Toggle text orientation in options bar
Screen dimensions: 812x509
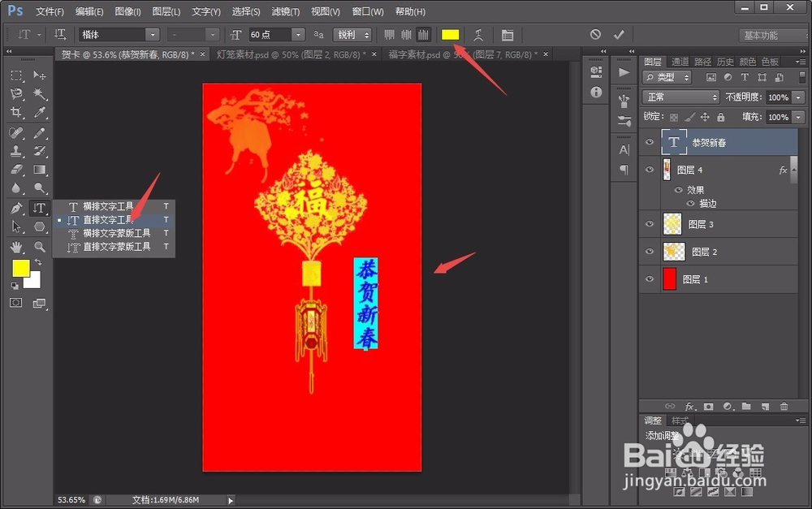point(60,34)
